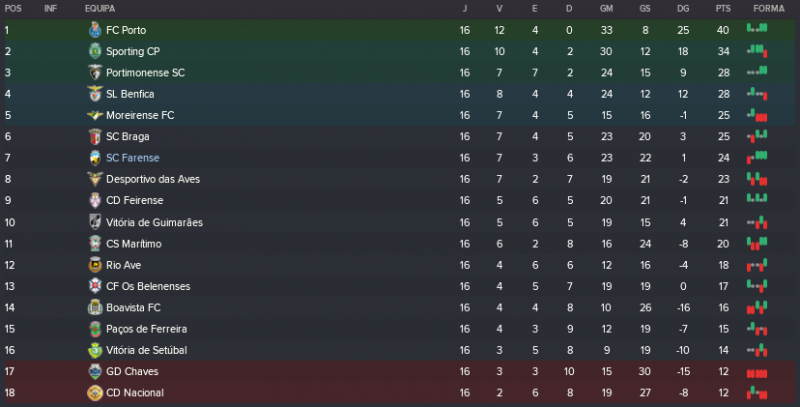Click the GD Chaves club crest
This screenshot has height=407, width=800.
point(95,371)
